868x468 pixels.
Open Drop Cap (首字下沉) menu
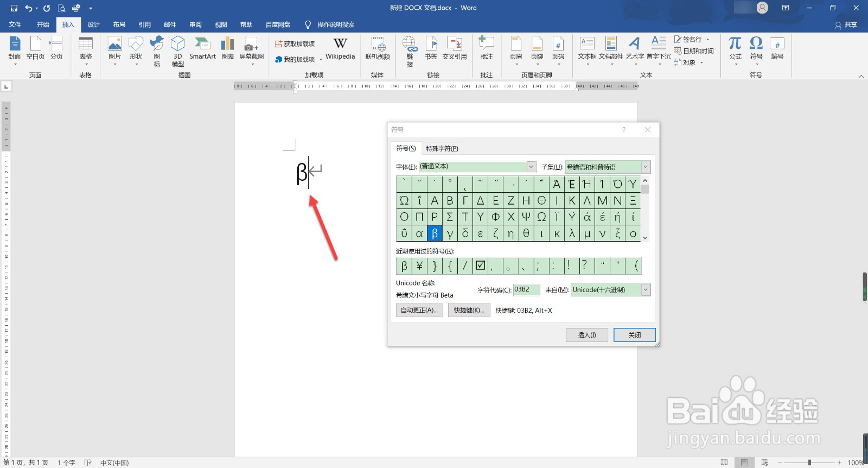click(659, 50)
